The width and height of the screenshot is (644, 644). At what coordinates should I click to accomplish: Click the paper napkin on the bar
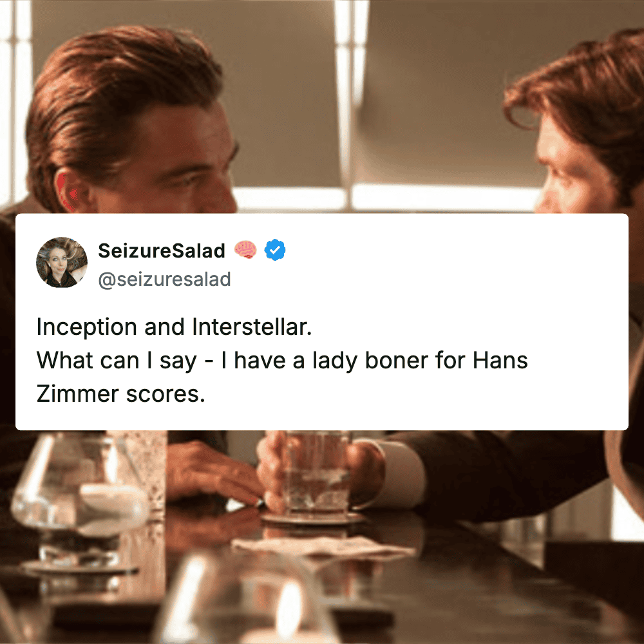coord(324,547)
